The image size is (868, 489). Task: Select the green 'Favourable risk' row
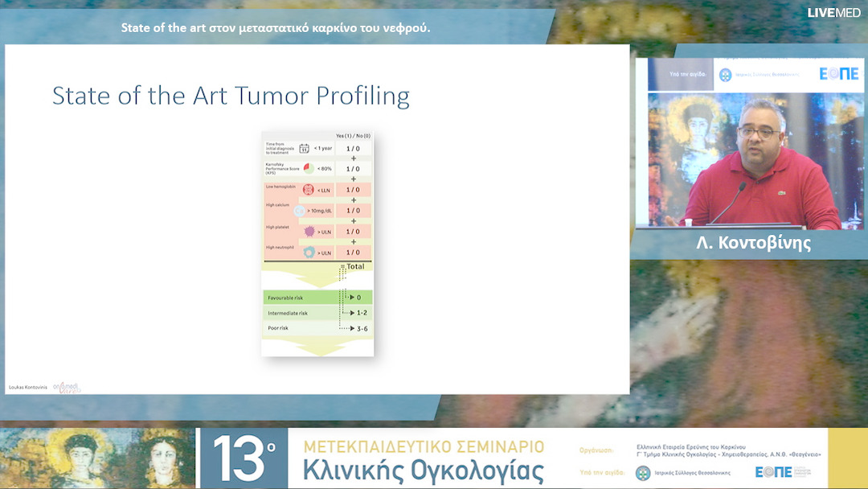pos(317,298)
